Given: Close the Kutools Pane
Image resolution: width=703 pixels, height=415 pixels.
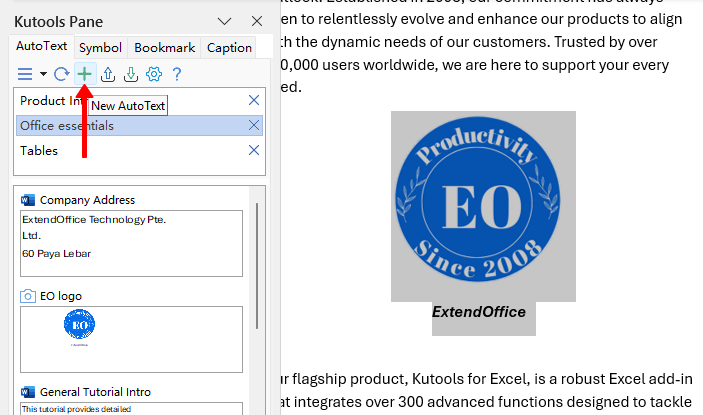Looking at the screenshot, I should tap(257, 21).
